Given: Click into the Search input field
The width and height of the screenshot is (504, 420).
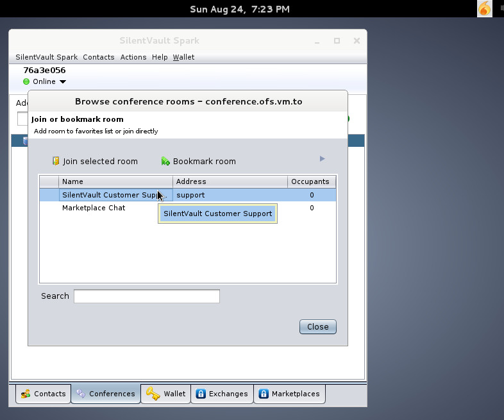Looking at the screenshot, I should pos(147,296).
